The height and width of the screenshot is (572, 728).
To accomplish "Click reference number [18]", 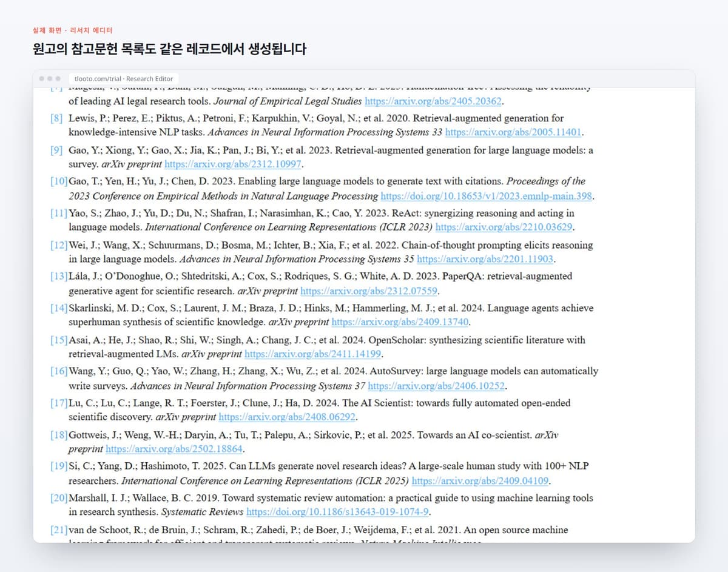I will pos(59,435).
